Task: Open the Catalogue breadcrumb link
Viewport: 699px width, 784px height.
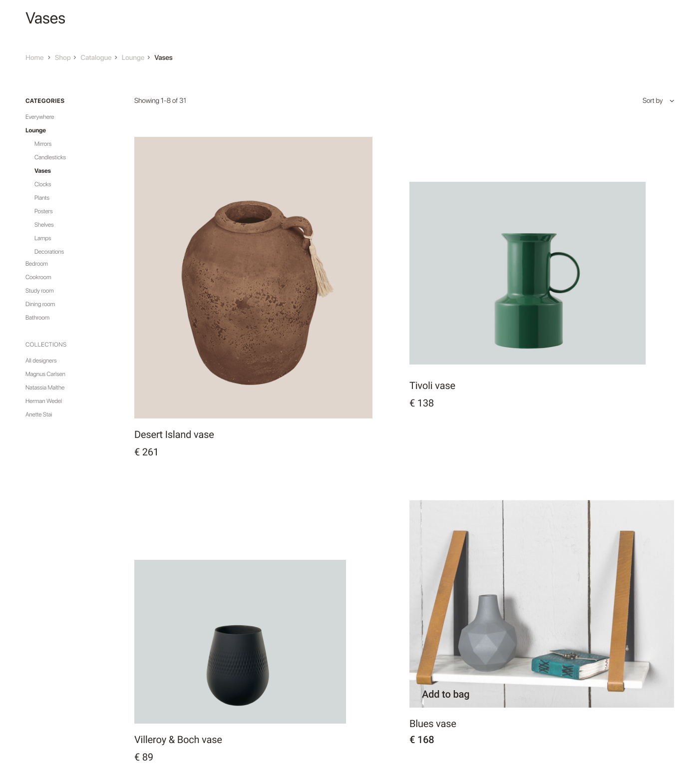Action: [x=96, y=57]
